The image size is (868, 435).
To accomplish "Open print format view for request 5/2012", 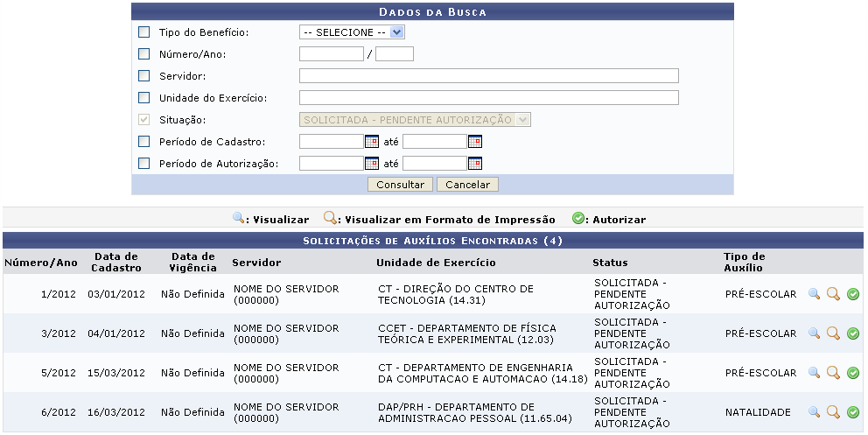I will (x=833, y=373).
